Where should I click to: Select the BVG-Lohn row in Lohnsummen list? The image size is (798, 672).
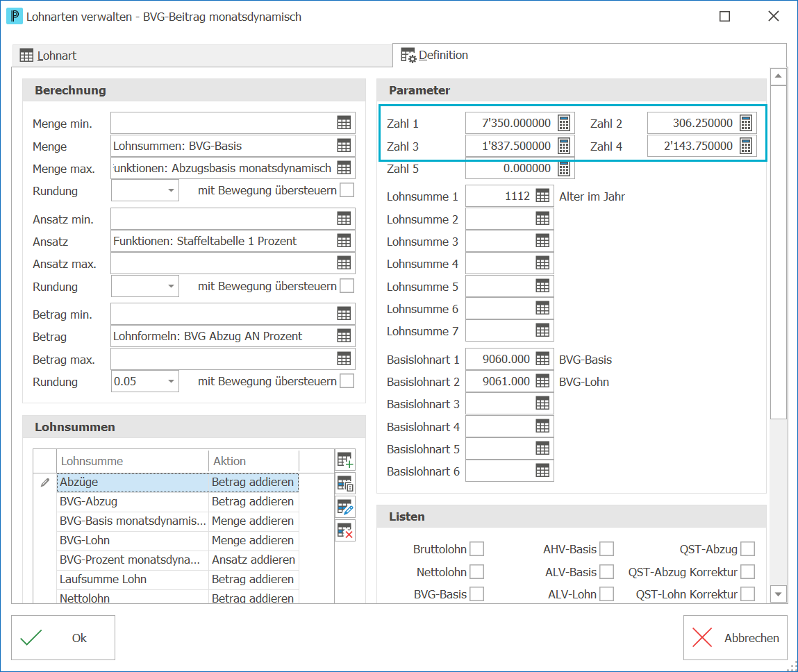178,540
